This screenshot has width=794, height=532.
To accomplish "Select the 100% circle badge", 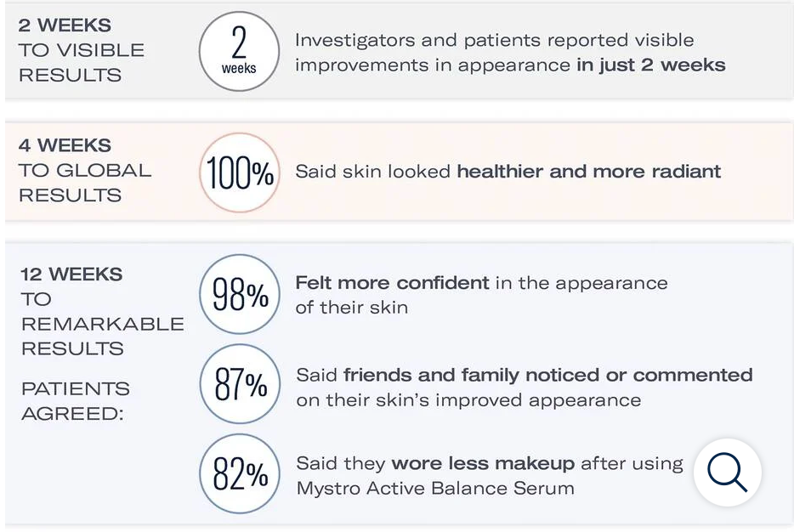I will click(239, 173).
